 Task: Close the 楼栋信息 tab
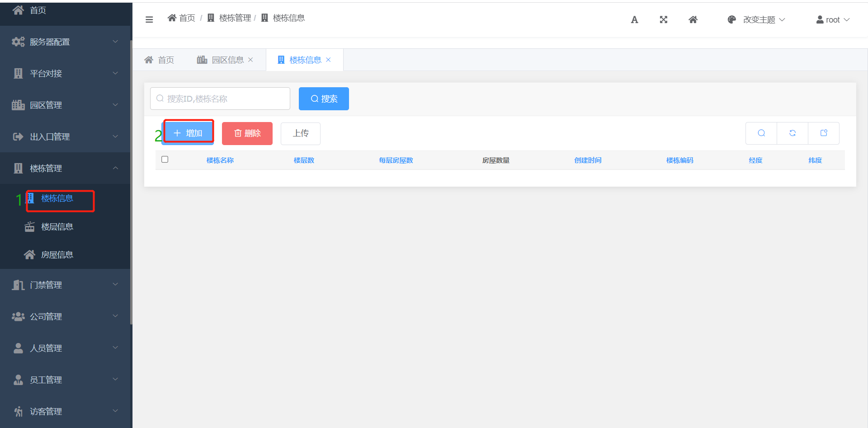(329, 60)
